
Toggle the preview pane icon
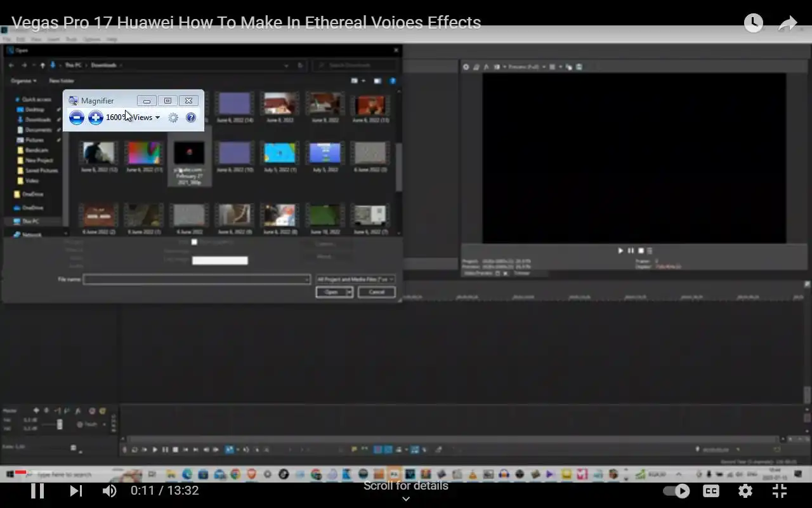point(377,81)
